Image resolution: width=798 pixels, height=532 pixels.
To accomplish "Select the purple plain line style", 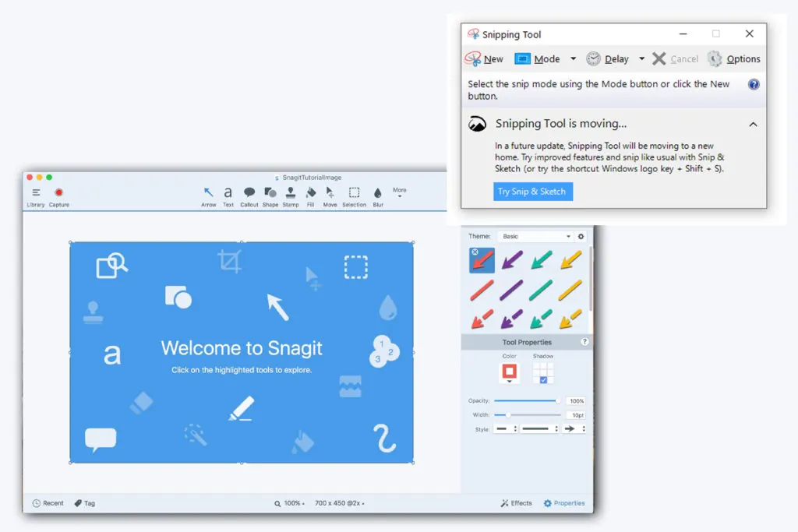I will point(511,291).
